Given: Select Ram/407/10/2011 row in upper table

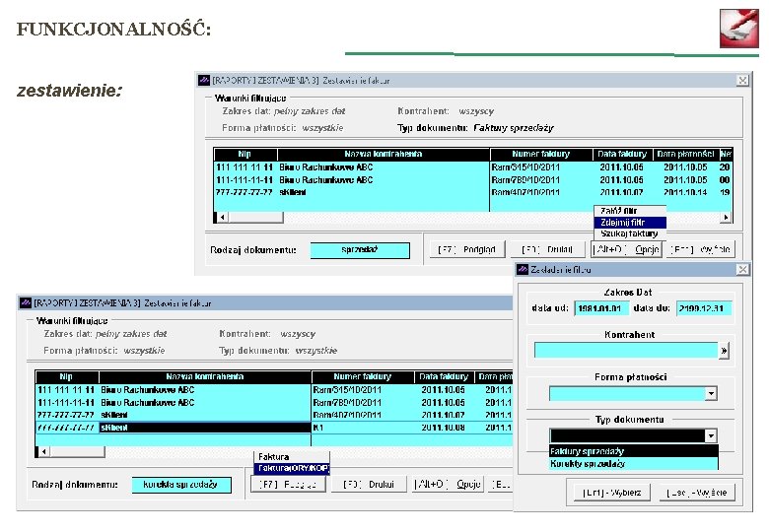Looking at the screenshot, I should (473, 192).
